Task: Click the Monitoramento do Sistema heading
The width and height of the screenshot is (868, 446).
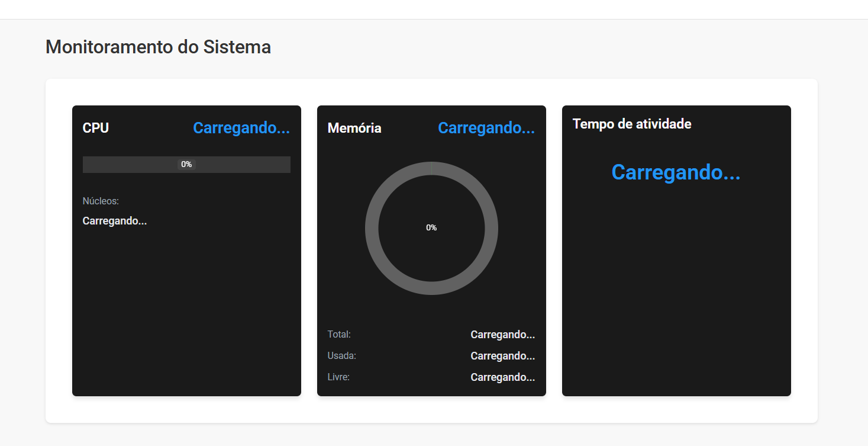Action: (x=158, y=47)
